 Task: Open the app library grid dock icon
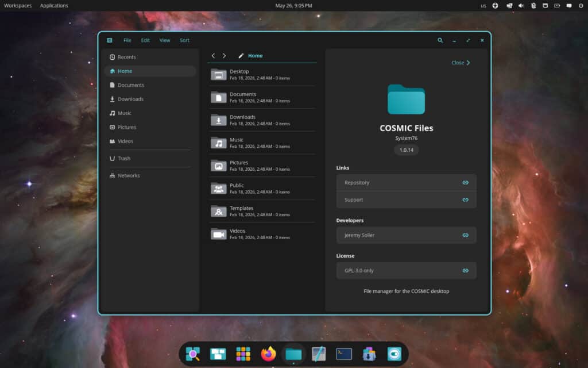point(243,354)
